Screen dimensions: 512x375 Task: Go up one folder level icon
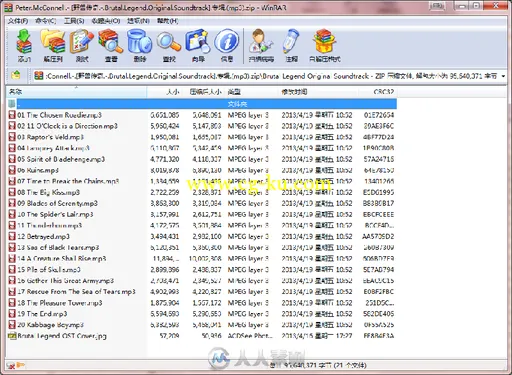pos(16,76)
